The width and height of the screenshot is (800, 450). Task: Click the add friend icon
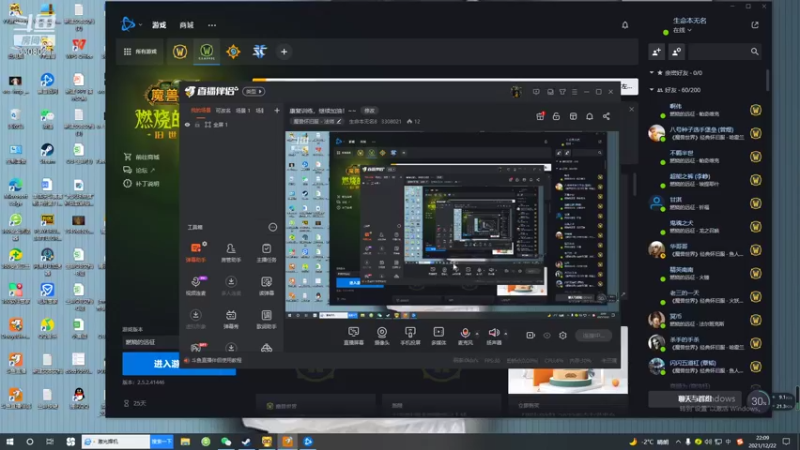pyautogui.click(x=656, y=52)
